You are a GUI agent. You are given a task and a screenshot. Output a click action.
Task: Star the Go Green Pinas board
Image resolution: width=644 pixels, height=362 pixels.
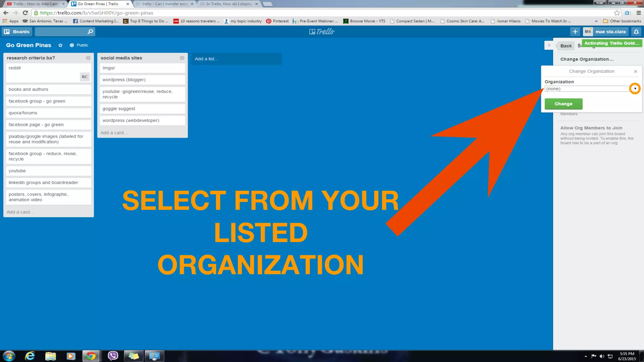pyautogui.click(x=60, y=45)
